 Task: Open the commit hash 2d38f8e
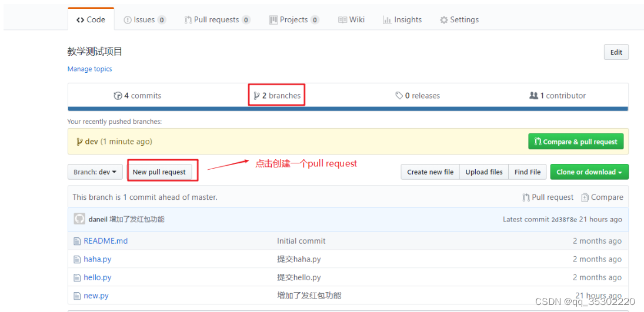[x=564, y=219]
